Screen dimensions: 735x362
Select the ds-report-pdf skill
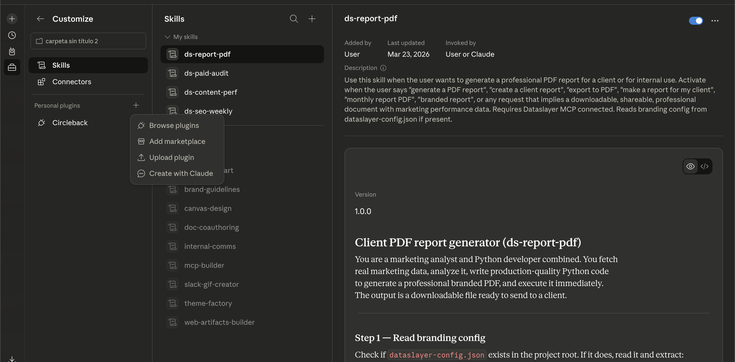coord(242,54)
